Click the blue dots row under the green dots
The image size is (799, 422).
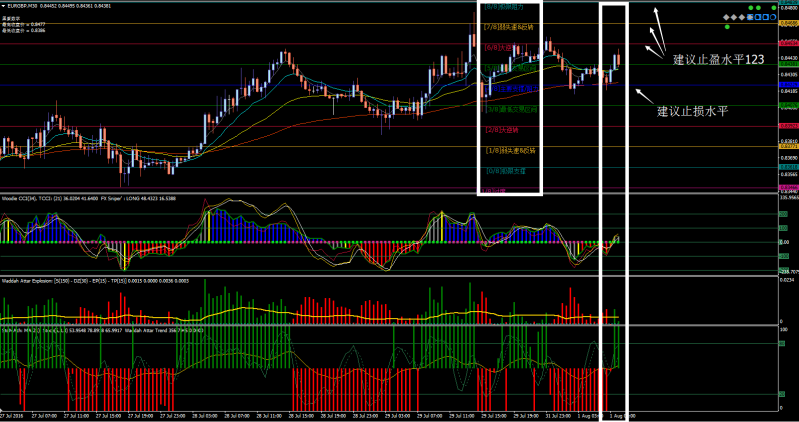[758, 19]
